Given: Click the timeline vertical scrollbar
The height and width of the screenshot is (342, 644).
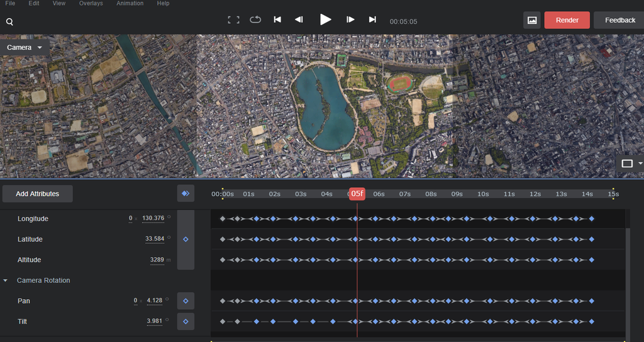Looking at the screenshot, I should 628,284.
